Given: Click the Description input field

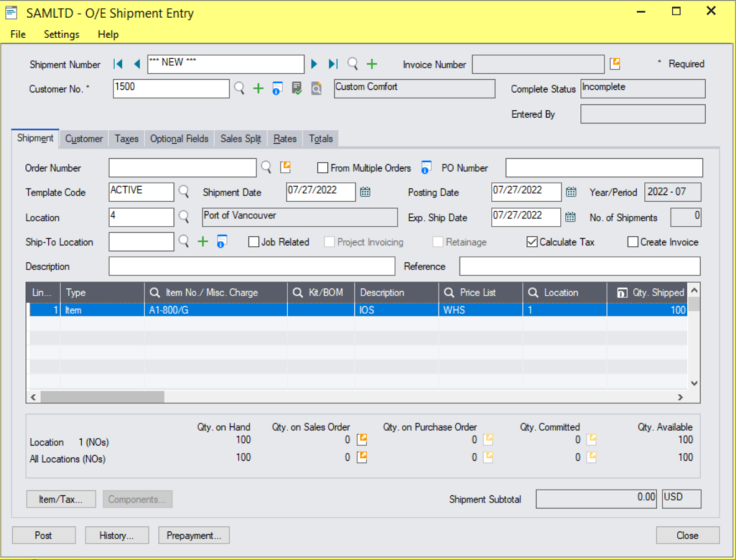Looking at the screenshot, I should pyautogui.click(x=252, y=266).
